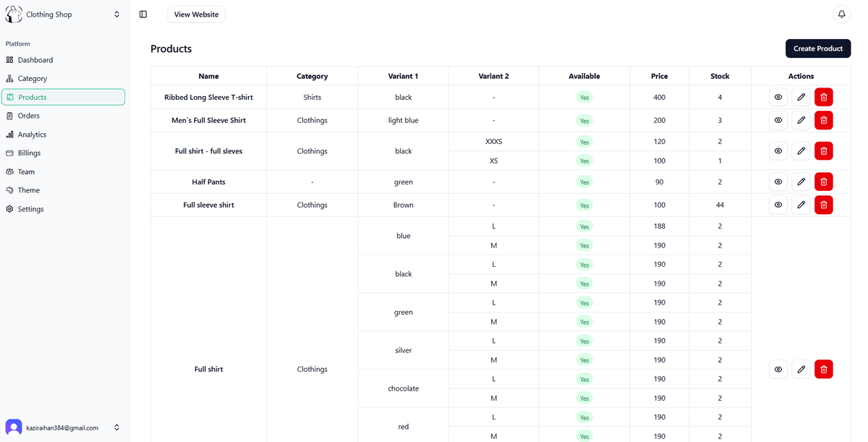868x442 pixels.
Task: Click XXXS variant cell
Action: click(493, 142)
